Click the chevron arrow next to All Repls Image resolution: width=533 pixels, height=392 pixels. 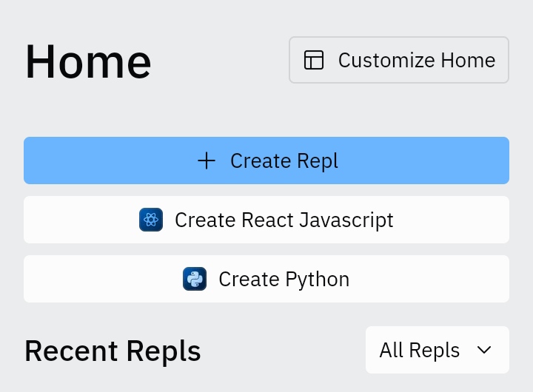[485, 350]
